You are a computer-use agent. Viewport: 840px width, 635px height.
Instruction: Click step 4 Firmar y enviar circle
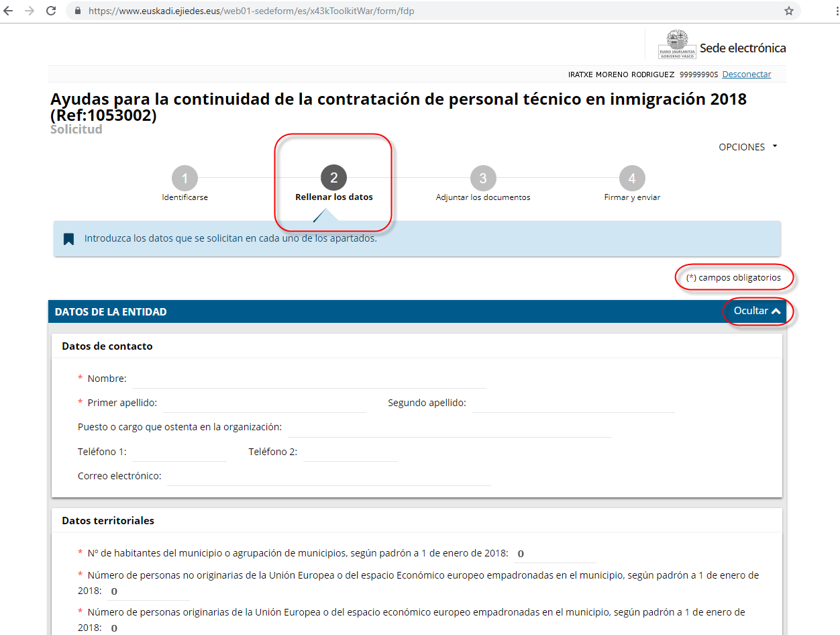point(632,179)
